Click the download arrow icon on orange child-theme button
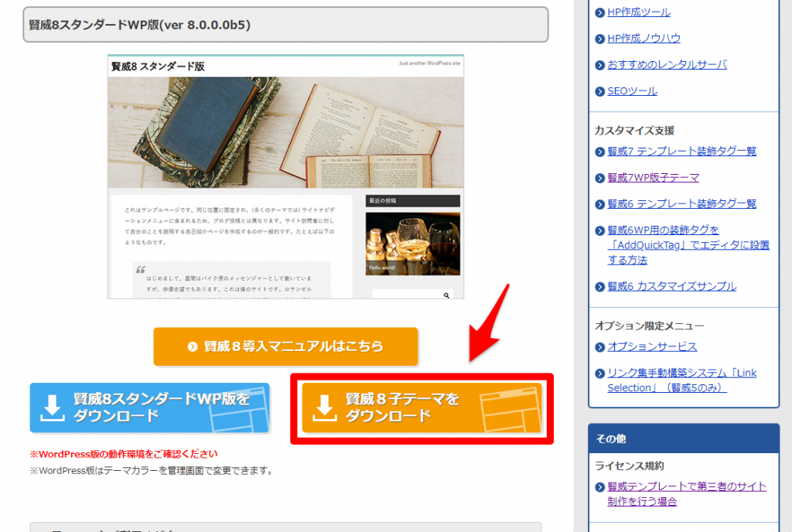Viewport: 792px width, 532px height. 325,408
